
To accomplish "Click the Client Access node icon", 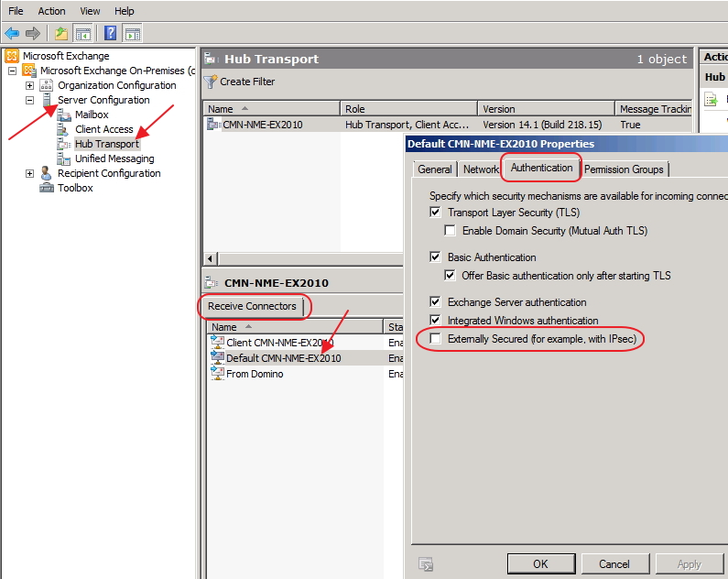I will pos(63,129).
